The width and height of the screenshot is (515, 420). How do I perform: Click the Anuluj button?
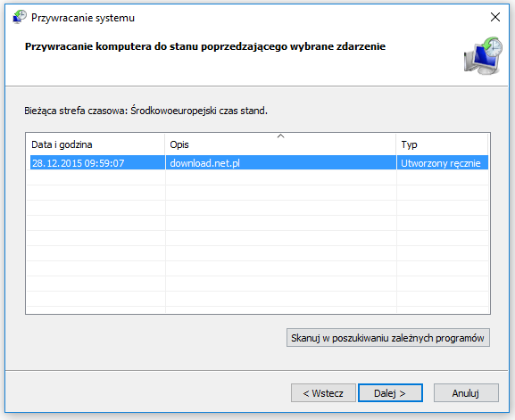coord(466,392)
